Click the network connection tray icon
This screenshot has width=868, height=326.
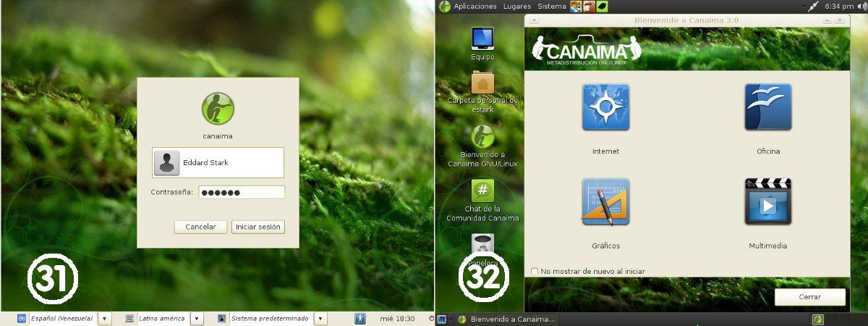pos(812,6)
